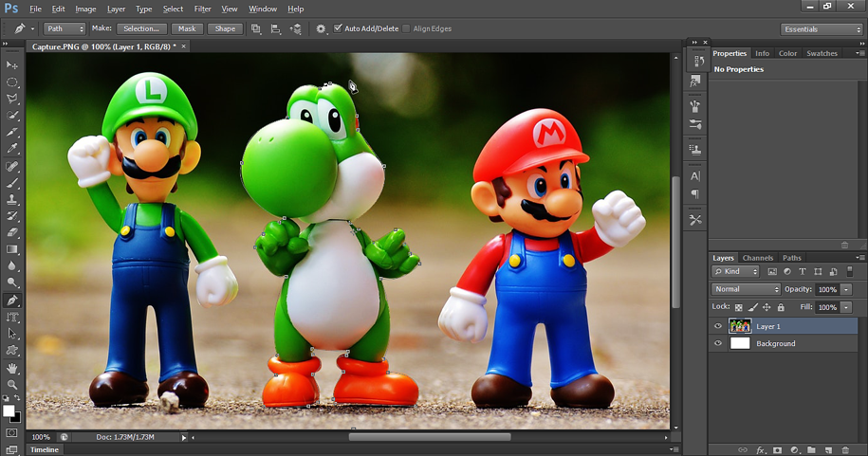This screenshot has height=456, width=868.
Task: Turn layer filtering switch on/off
Action: (x=850, y=272)
